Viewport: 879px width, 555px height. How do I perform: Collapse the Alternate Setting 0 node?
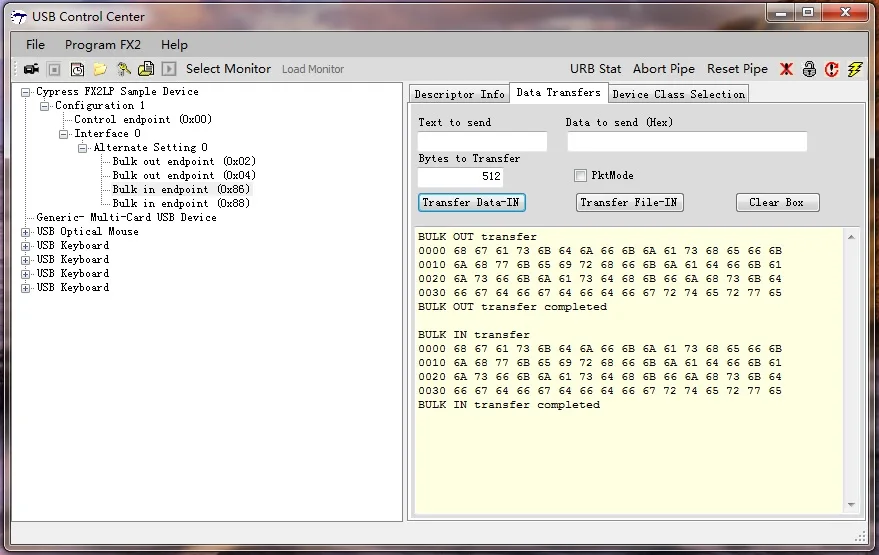[x=83, y=148]
